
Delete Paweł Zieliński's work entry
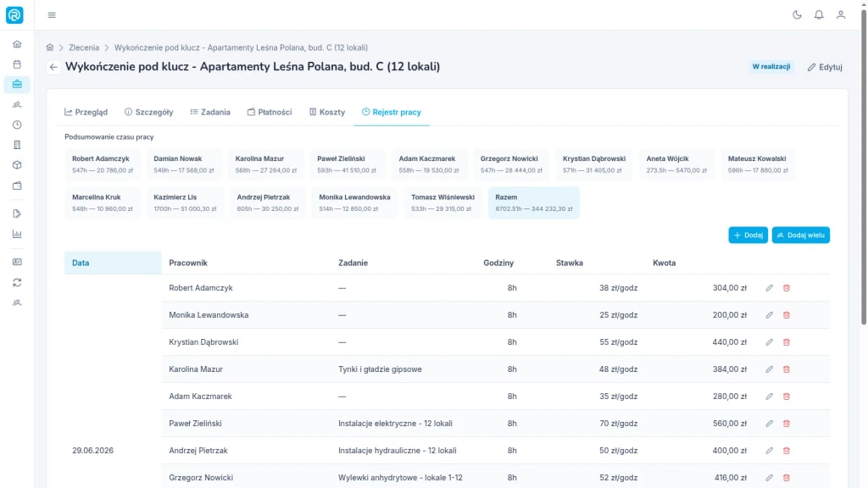(786, 424)
